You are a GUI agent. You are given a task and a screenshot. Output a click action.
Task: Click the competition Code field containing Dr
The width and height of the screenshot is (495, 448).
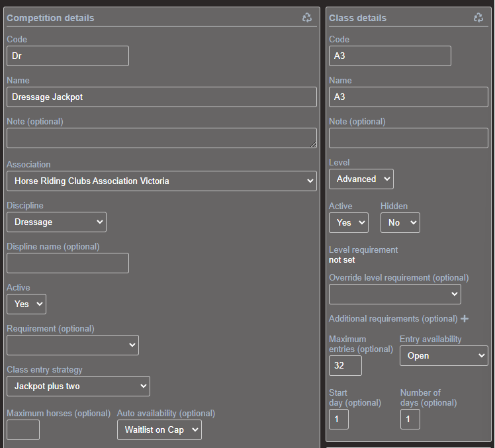click(x=67, y=56)
